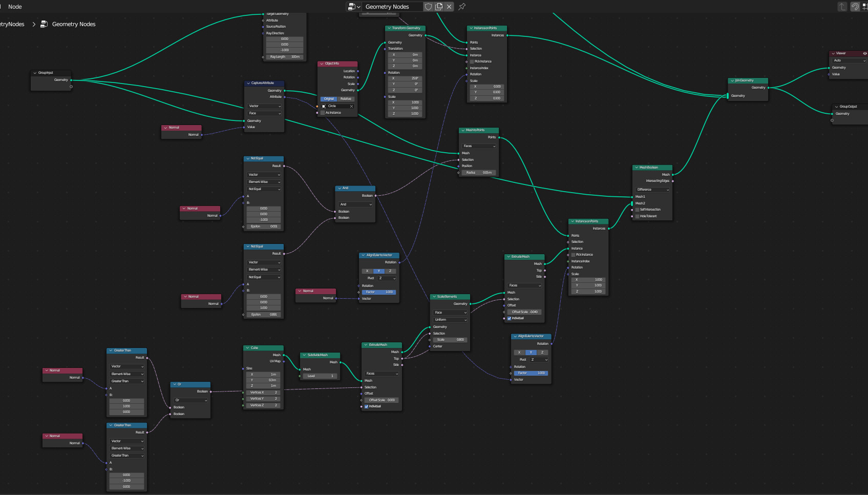
Task: Enable Hole Tolerant in Mesh Boolean node
Action: [x=637, y=216]
